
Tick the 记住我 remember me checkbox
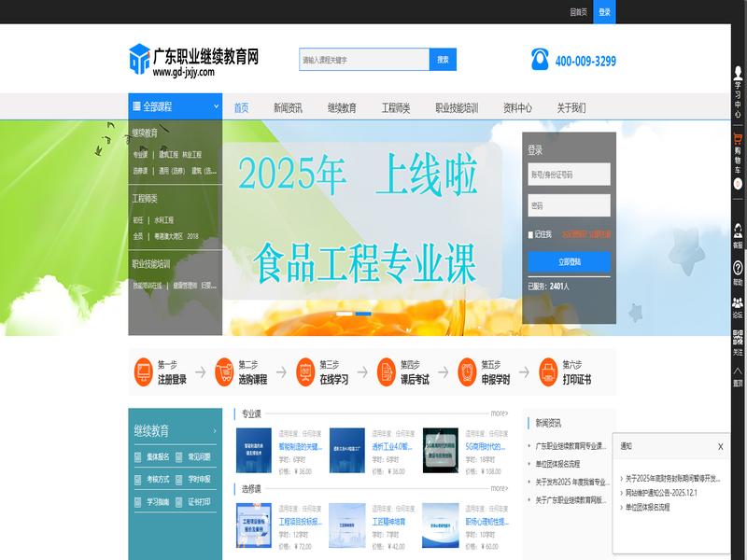coord(531,234)
